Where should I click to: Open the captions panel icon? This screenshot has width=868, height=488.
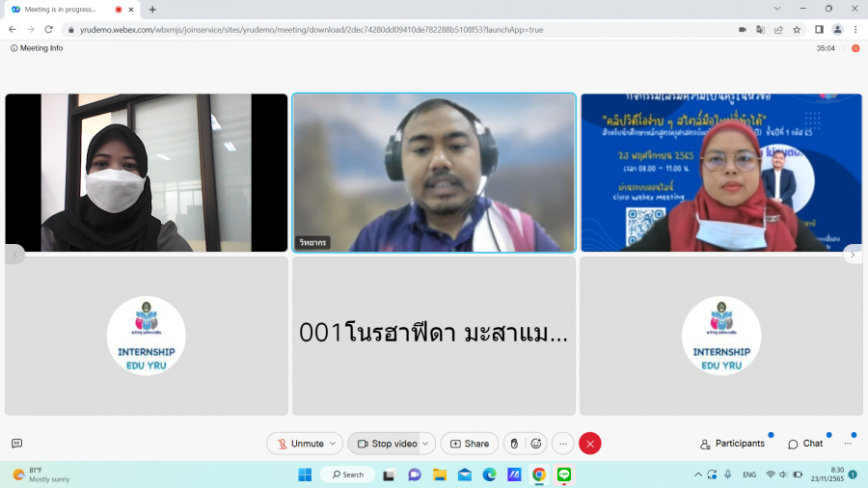click(16, 444)
